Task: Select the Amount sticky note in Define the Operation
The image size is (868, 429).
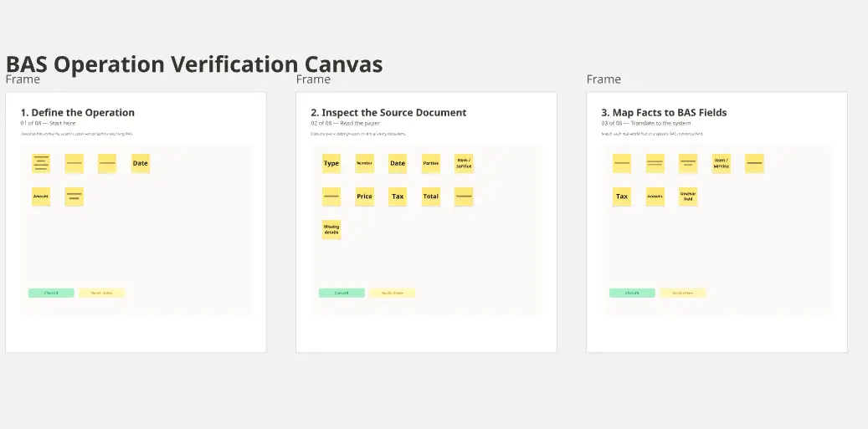Action: 41,197
